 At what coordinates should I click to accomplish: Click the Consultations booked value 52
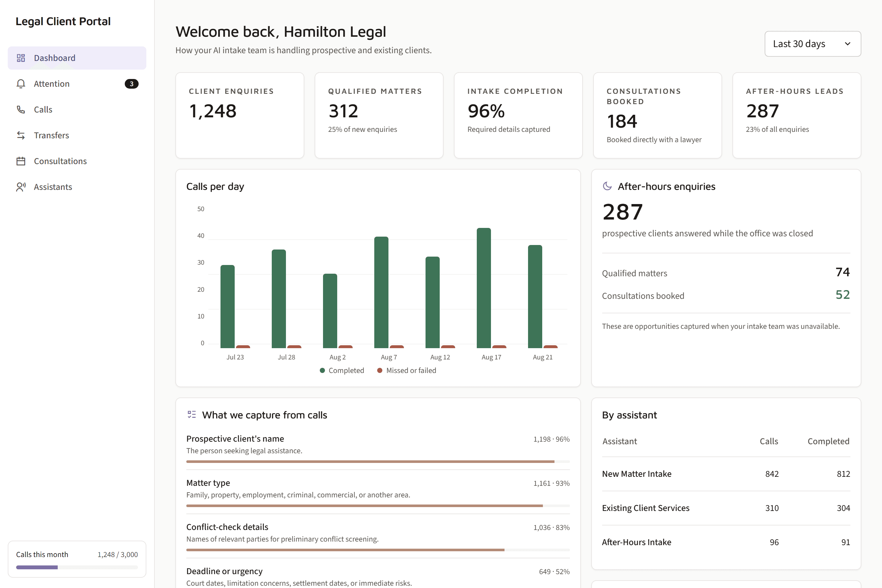(843, 294)
